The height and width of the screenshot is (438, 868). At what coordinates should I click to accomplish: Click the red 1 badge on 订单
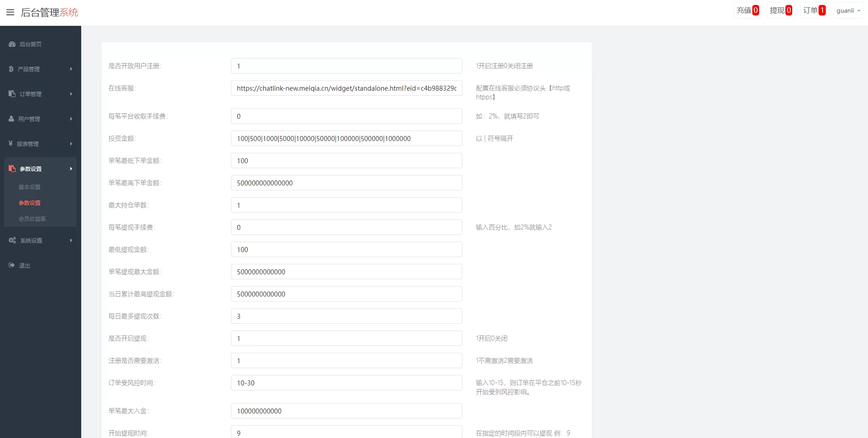click(x=822, y=10)
